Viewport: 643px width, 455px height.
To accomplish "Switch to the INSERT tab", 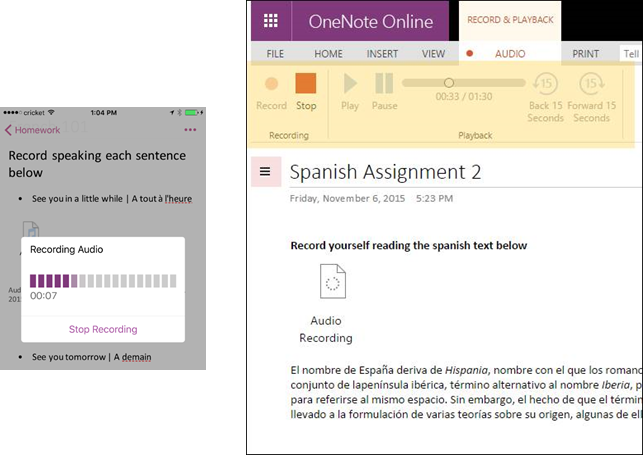I will [x=382, y=54].
